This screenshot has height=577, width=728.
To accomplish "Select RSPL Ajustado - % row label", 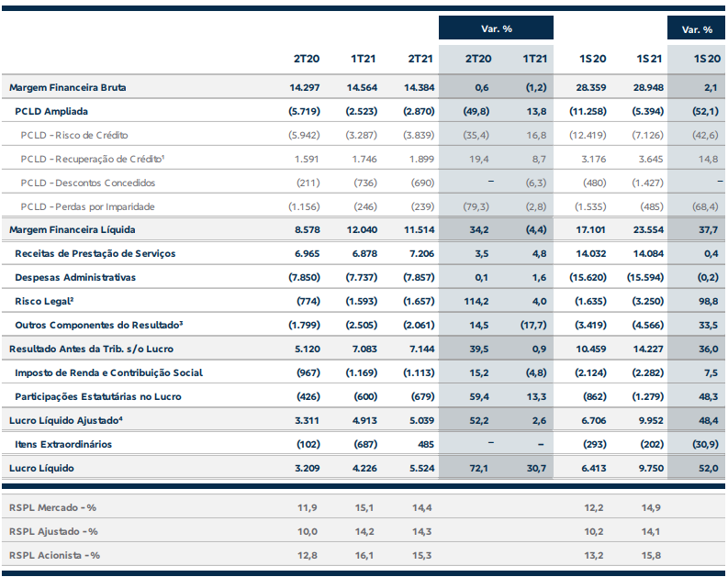I will pyautogui.click(x=53, y=531).
